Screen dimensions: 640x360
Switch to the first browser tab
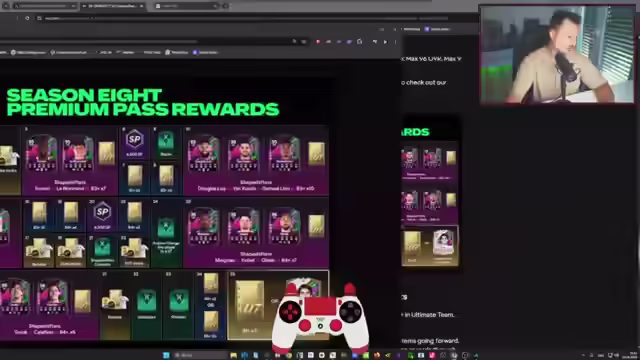(x=44, y=6)
